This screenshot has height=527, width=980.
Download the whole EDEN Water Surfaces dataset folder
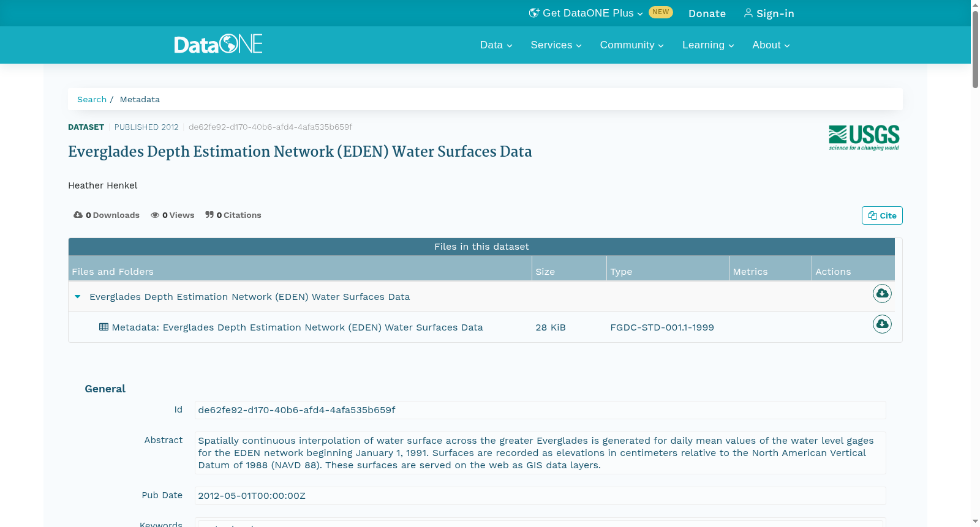point(882,294)
